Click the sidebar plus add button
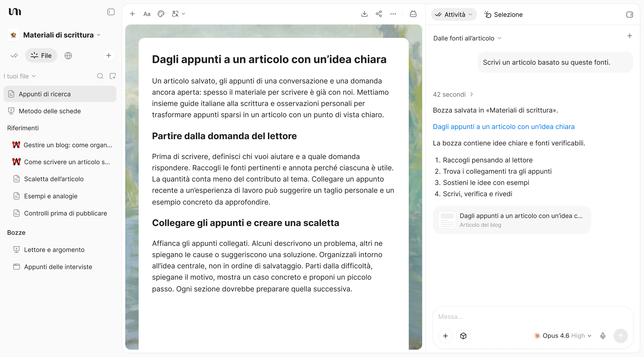 coord(109,55)
